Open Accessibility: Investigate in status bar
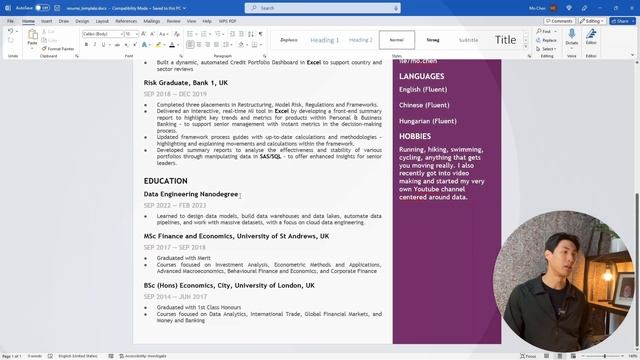The width and height of the screenshot is (640, 360). click(143, 356)
